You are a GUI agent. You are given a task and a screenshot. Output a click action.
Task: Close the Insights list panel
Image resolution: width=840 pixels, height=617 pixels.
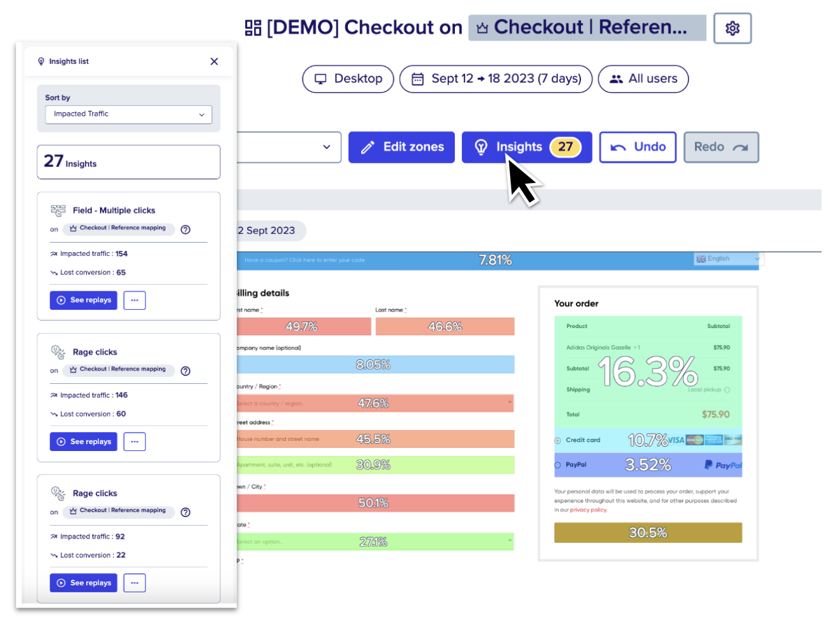[214, 61]
